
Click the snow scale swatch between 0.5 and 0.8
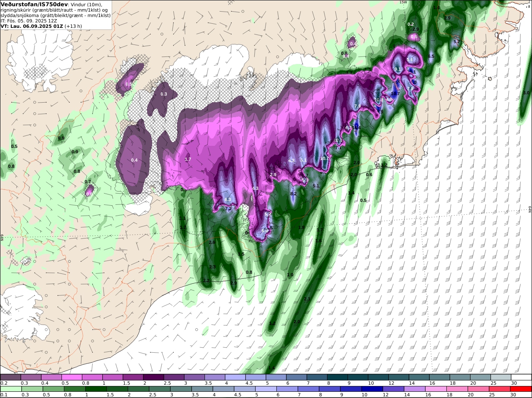71,377
